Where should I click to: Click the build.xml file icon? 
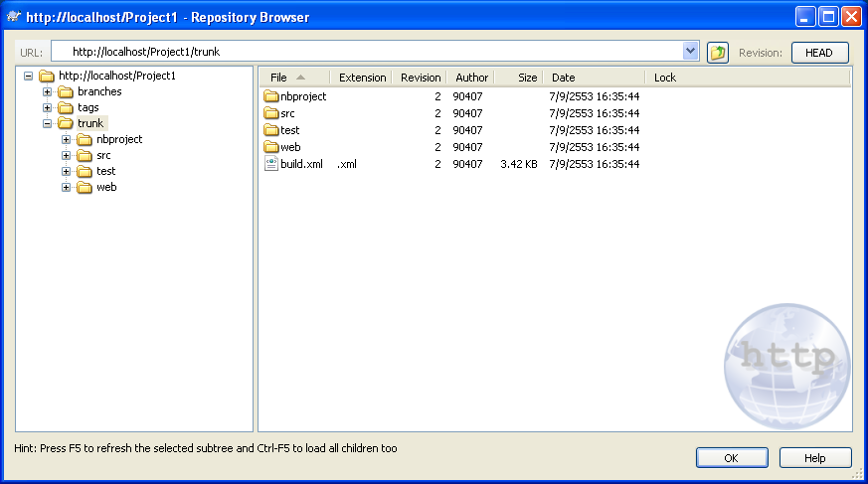click(271, 164)
